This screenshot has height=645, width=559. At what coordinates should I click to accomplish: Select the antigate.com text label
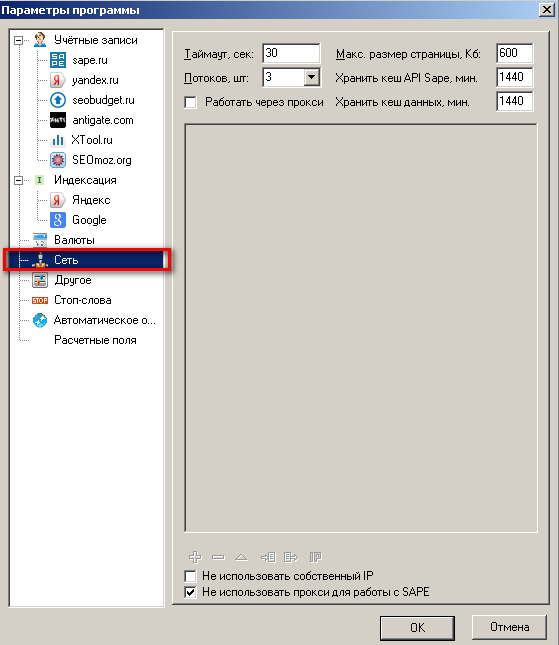tap(103, 120)
